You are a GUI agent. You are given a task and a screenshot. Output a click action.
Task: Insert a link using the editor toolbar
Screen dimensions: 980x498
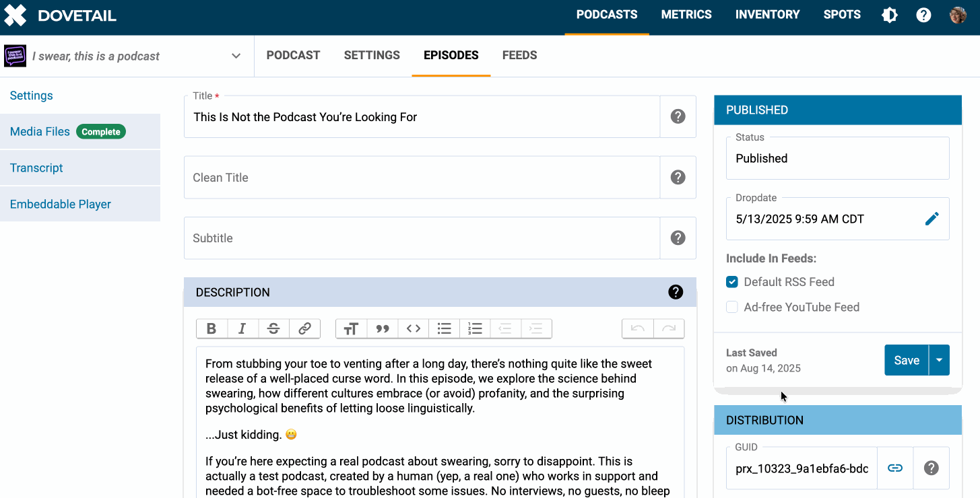[304, 328]
